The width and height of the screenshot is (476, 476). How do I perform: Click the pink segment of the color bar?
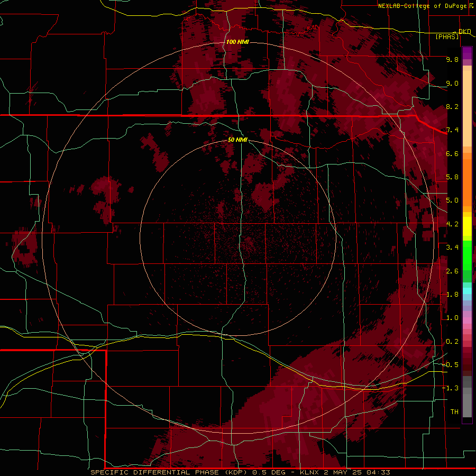(x=467, y=321)
